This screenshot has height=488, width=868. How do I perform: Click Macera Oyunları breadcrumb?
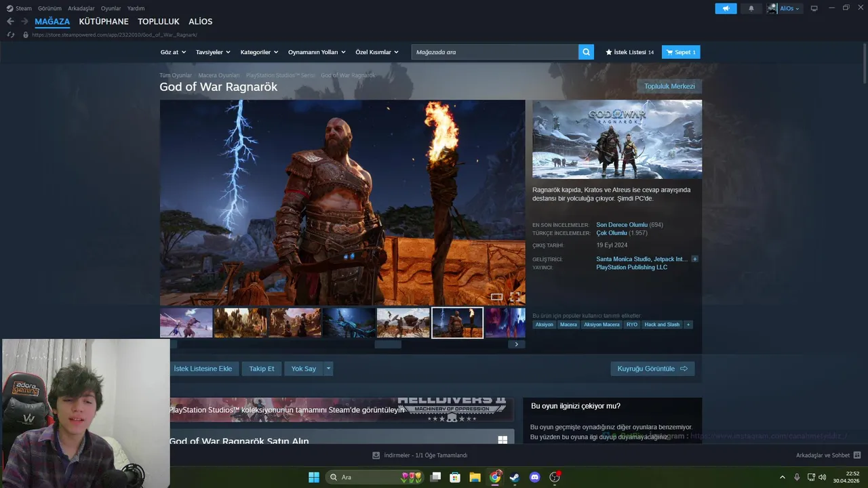click(x=218, y=75)
